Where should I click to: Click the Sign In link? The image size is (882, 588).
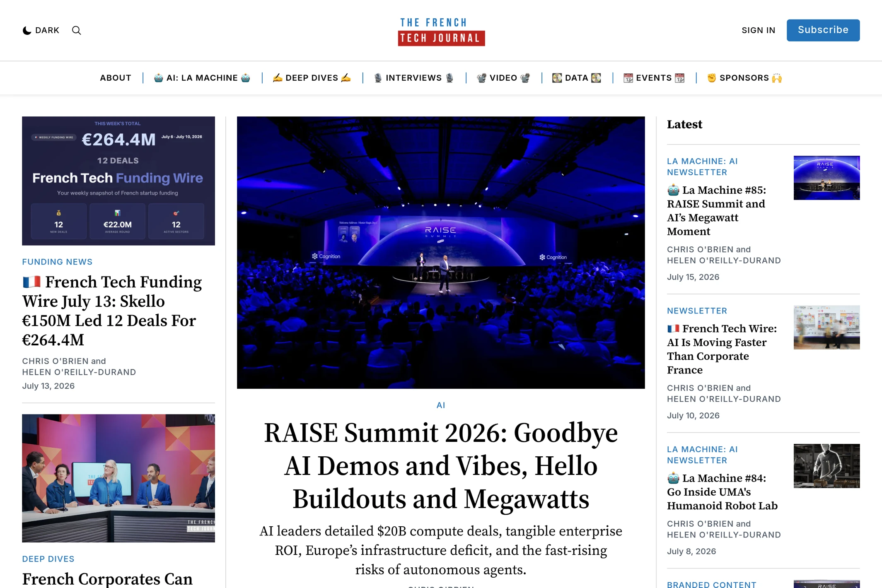pyautogui.click(x=758, y=30)
